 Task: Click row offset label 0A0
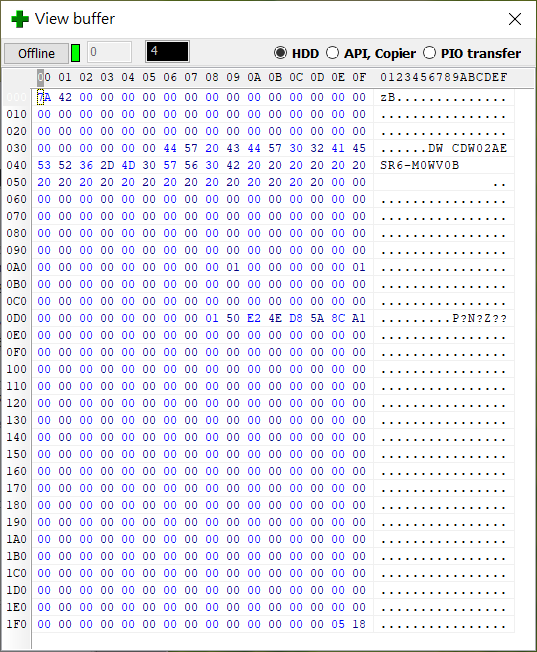tap(16, 267)
